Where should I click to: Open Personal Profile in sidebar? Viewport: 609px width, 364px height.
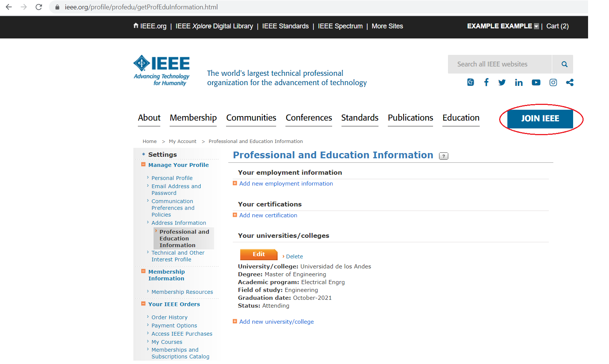point(172,178)
